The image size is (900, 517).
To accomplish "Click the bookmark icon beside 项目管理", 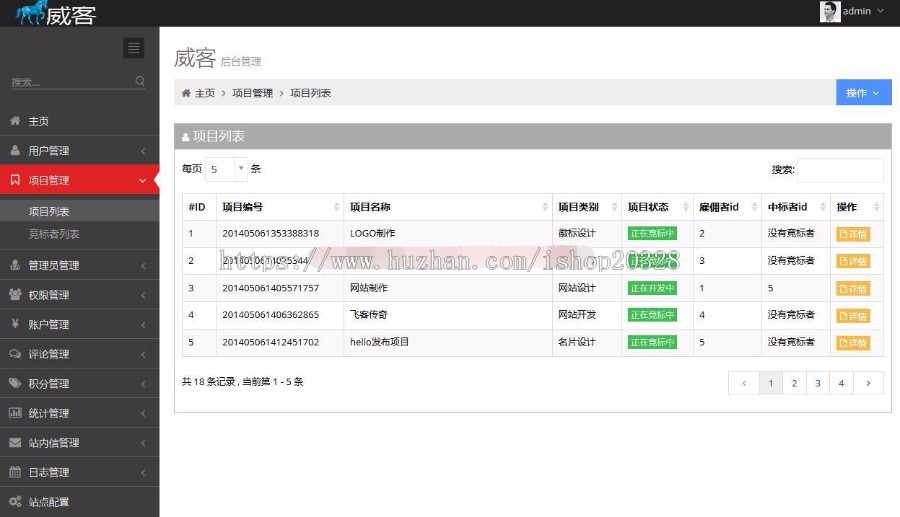I will click(15, 180).
